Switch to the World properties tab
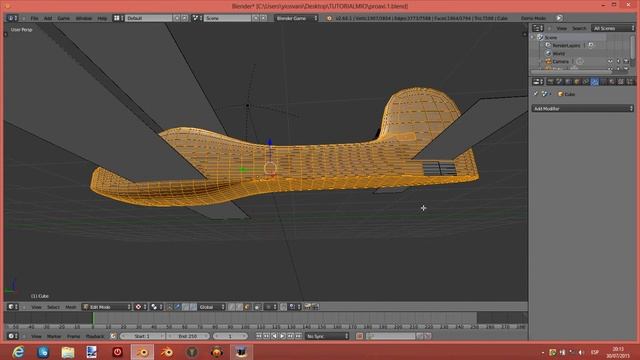This screenshot has height=360, width=640. 568,82
